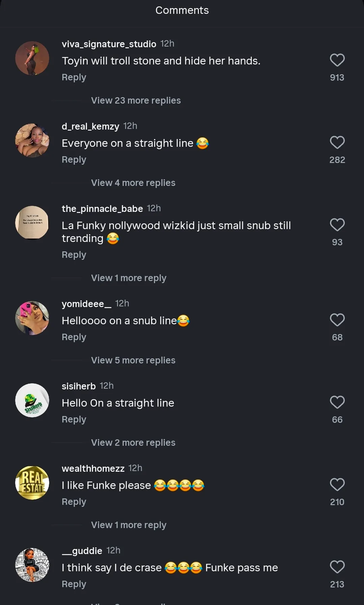Like the_pinnacle_babe's comment
Viewport: 364px width, 605px height.
(x=337, y=225)
